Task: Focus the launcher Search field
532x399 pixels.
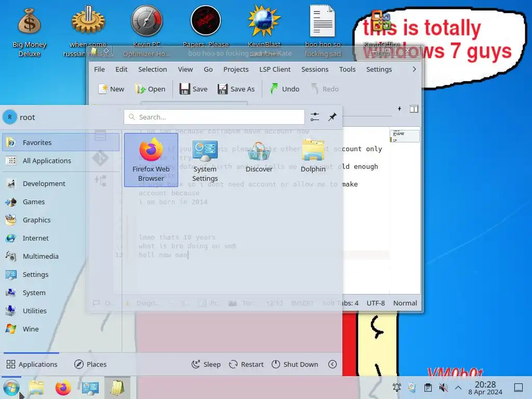Action: click(x=214, y=117)
